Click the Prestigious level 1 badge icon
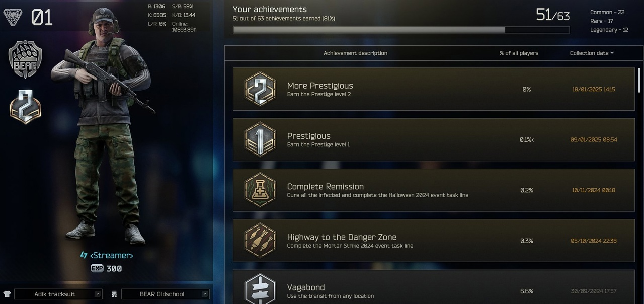 pos(260,139)
